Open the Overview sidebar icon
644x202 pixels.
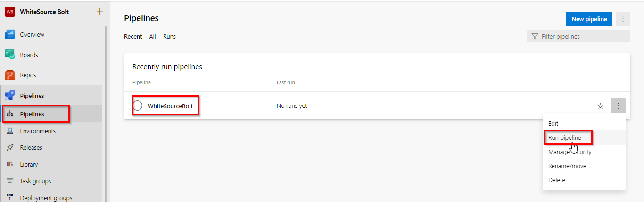9,34
